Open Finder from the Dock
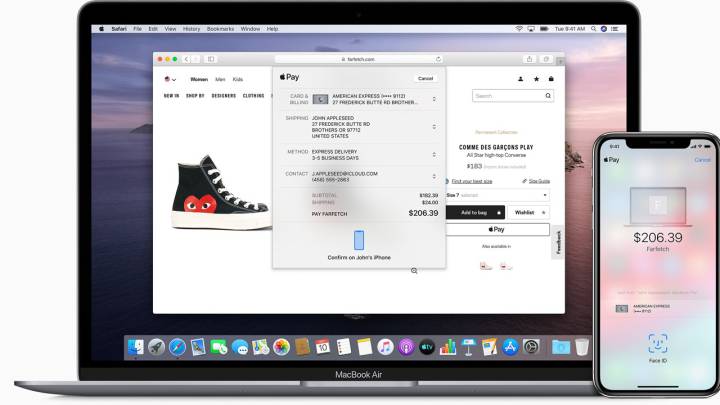The image size is (720, 405). (135, 348)
